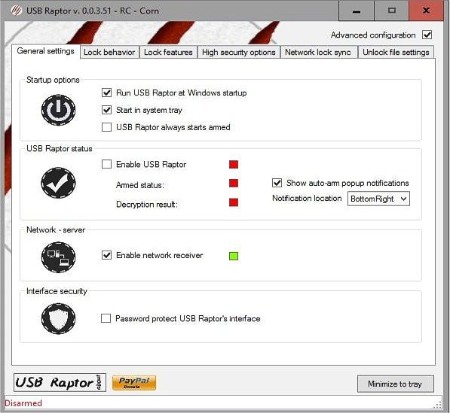Switch to the Lock behavior tab
The image size is (450, 413).
(109, 52)
